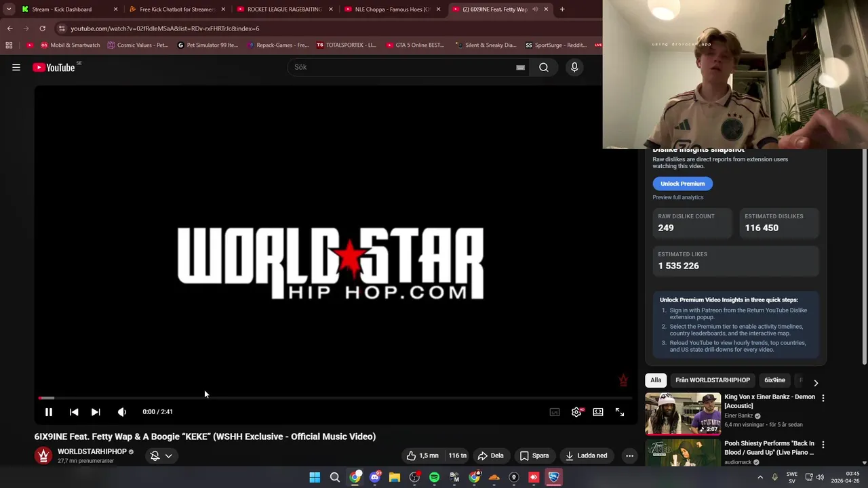The height and width of the screenshot is (488, 868).
Task: Seek on the video progress bar
Action: 335,398
